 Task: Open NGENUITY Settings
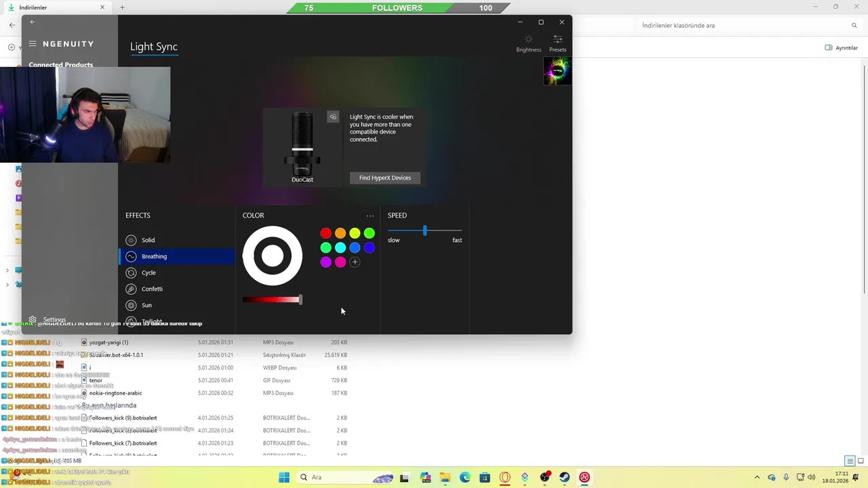(47, 320)
